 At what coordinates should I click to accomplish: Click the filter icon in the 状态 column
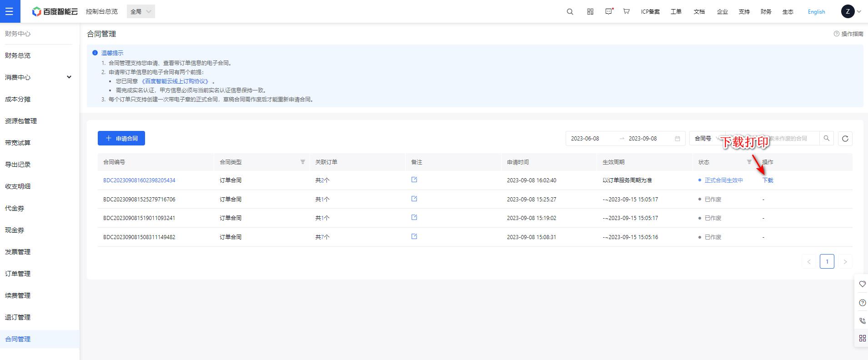(x=749, y=162)
